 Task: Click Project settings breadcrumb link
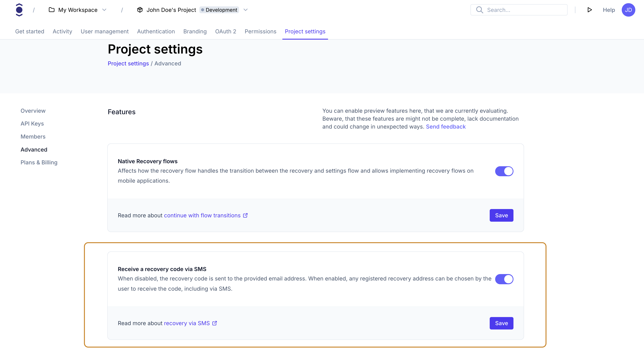(128, 64)
